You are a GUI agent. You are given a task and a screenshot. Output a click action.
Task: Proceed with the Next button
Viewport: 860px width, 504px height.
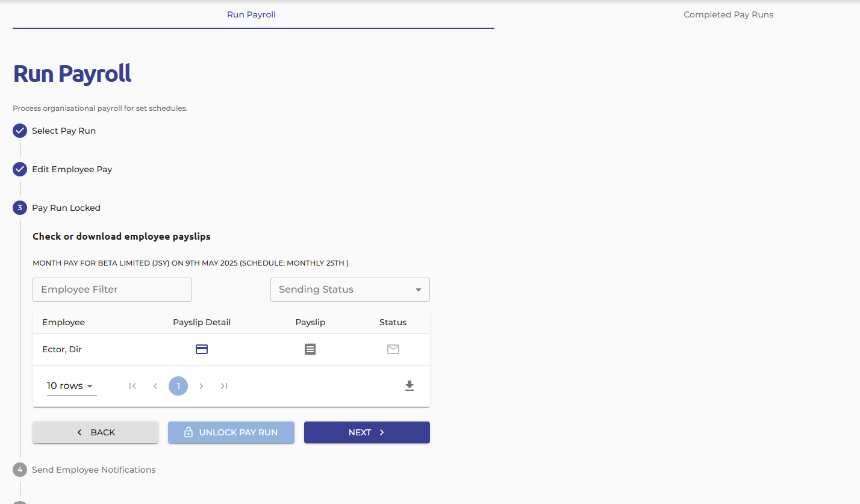tap(367, 432)
